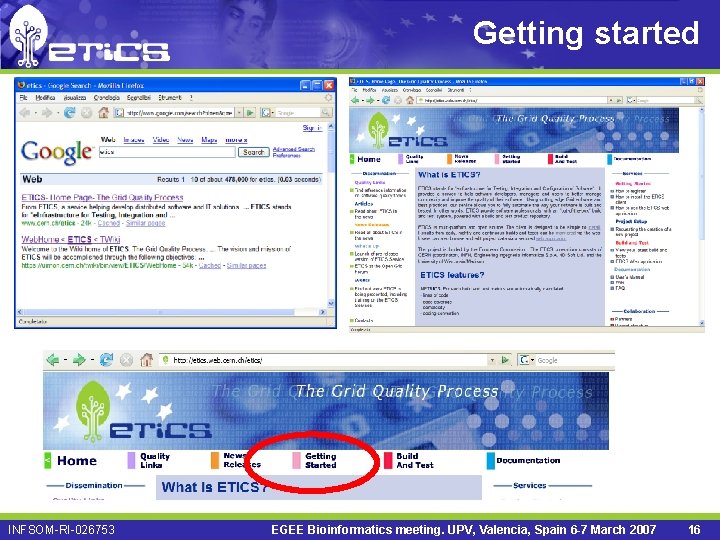Open Forward history dropdown in Google Search window
This screenshot has height=540, width=720.
click(x=57, y=113)
